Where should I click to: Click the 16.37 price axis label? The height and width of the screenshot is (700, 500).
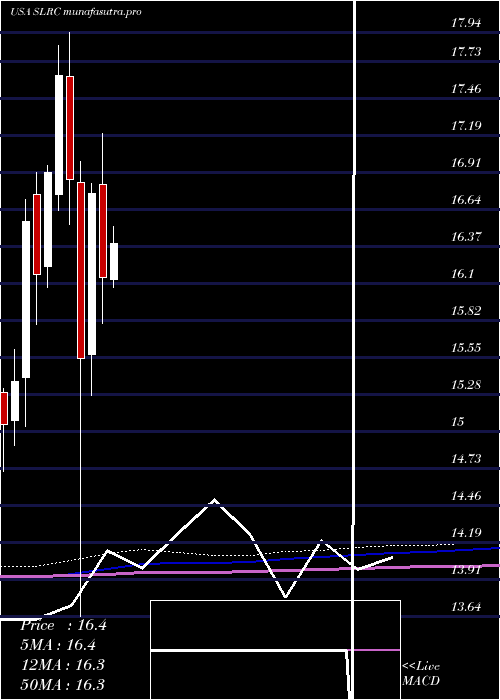tap(466, 237)
